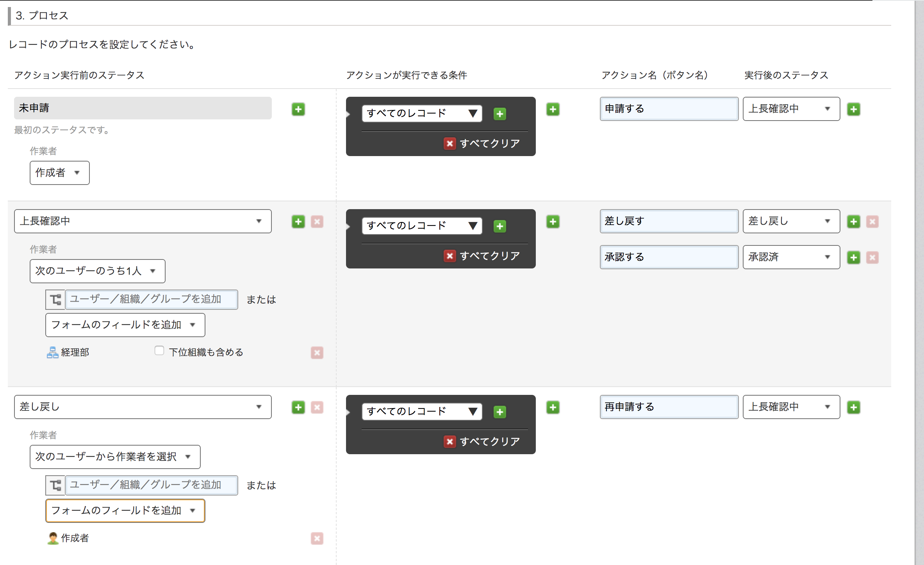Viewport: 924px width, 565px height.
Task: Add action branch beside 未申請 condition box
Action: tap(553, 109)
